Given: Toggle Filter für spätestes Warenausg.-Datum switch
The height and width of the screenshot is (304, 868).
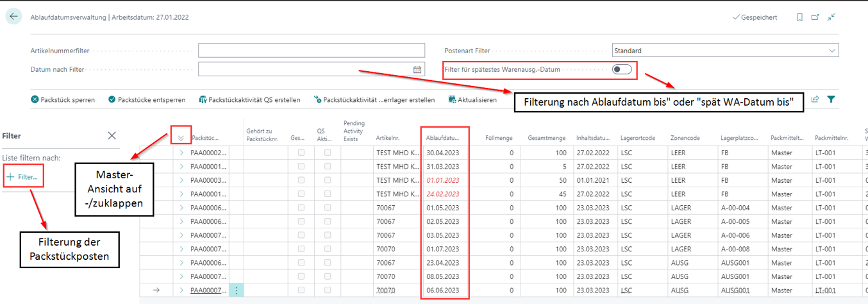Looking at the screenshot, I should [621, 69].
